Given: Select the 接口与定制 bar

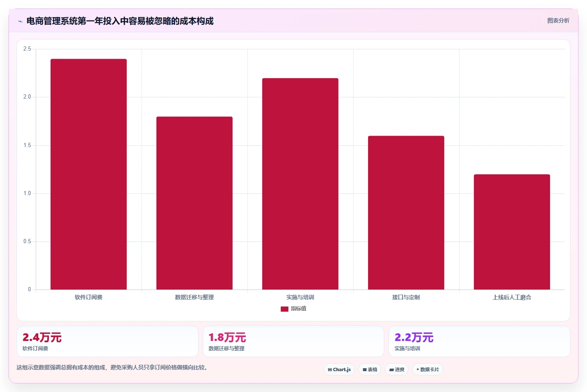Looking at the screenshot, I should coord(406,213).
